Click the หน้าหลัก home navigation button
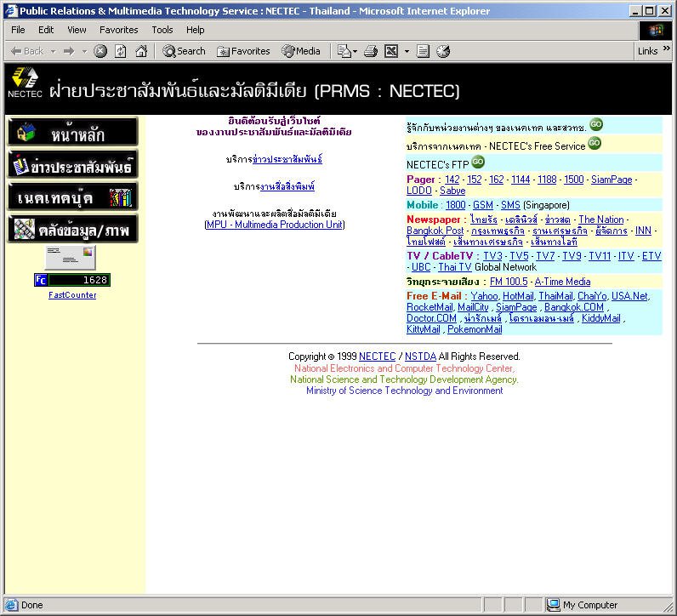 tap(72, 132)
